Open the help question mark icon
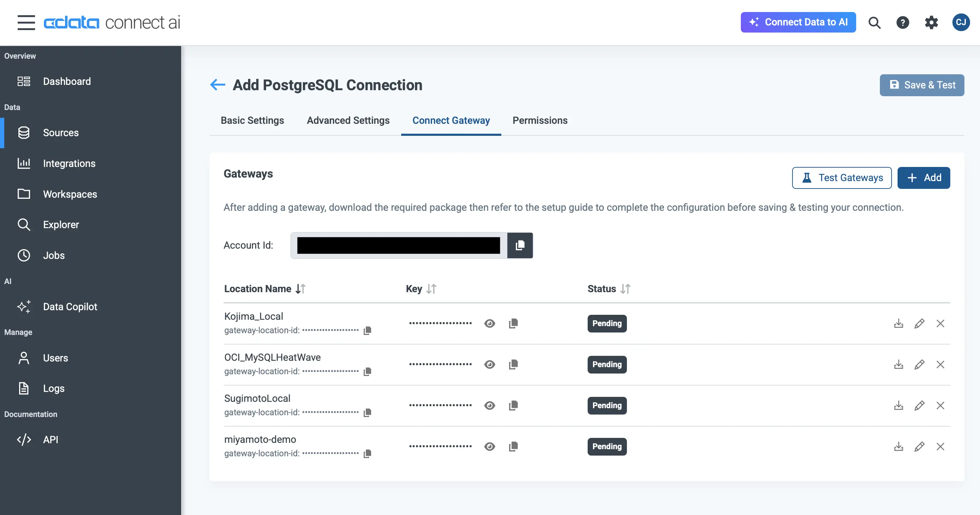This screenshot has width=980, height=515. pos(903,22)
